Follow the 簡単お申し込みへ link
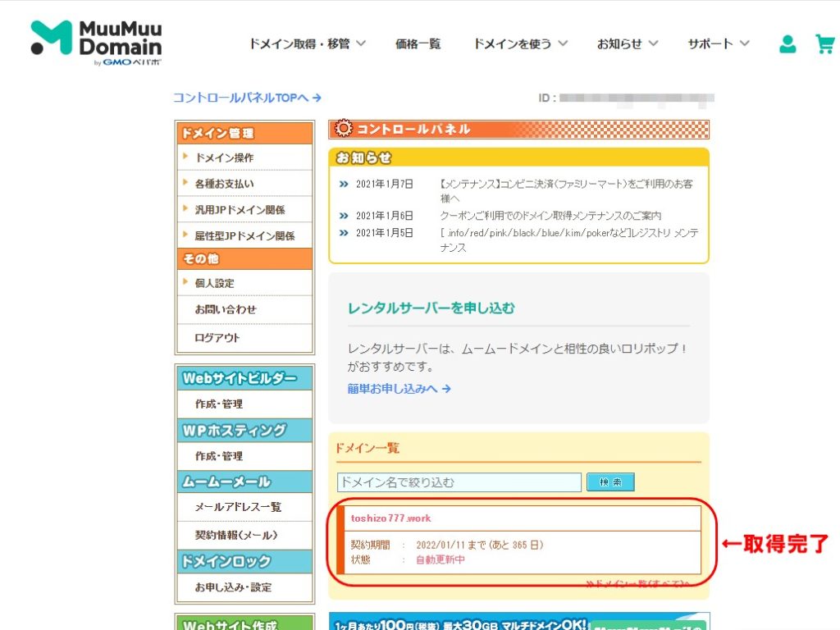 click(x=399, y=389)
